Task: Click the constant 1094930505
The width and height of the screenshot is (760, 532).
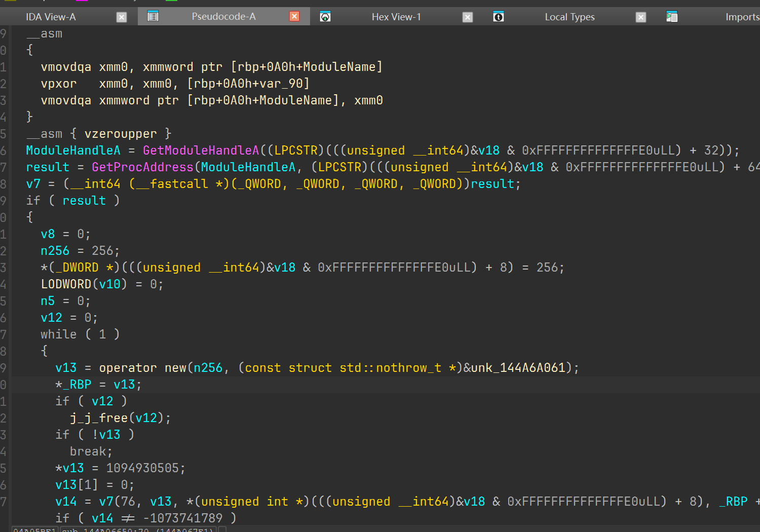Action: [x=145, y=468]
